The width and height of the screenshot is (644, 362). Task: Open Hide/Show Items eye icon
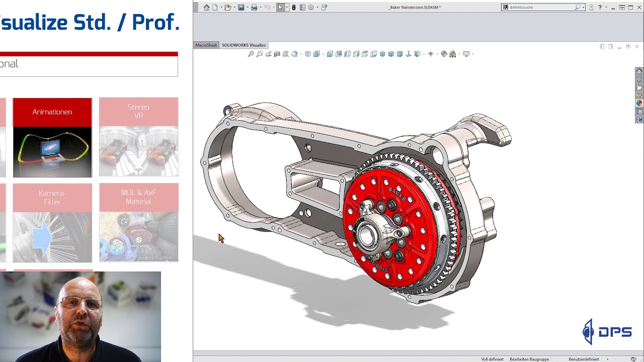430,54
